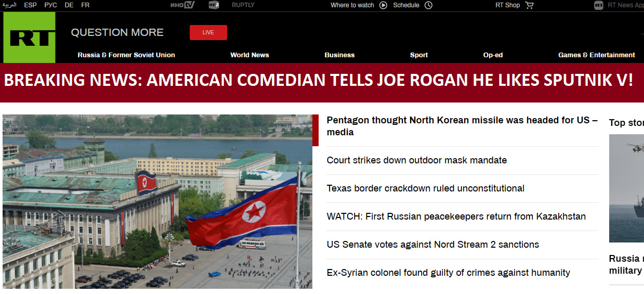Click the red LIVE button
The width and height of the screenshot is (644, 294).
[x=208, y=32]
